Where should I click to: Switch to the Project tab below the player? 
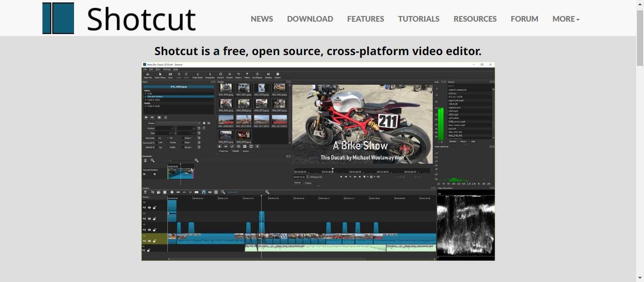(308, 183)
